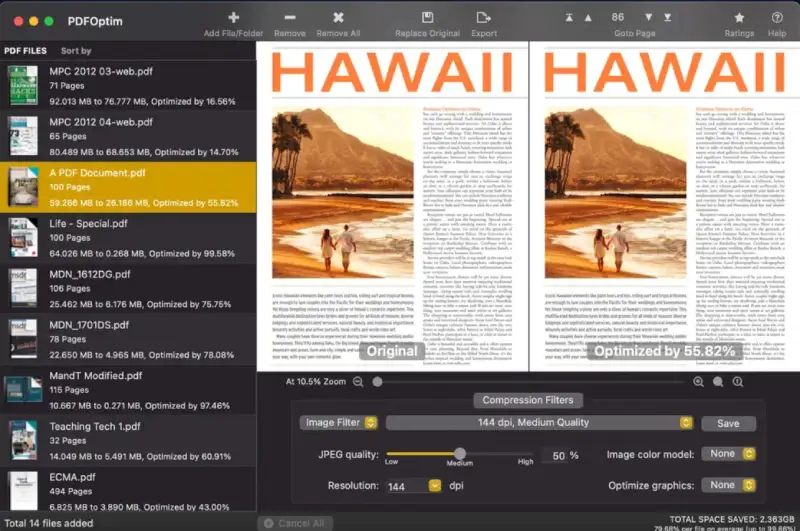Open the Optimize graphics dropdown
This screenshot has width=800, height=531.
[x=730, y=485]
